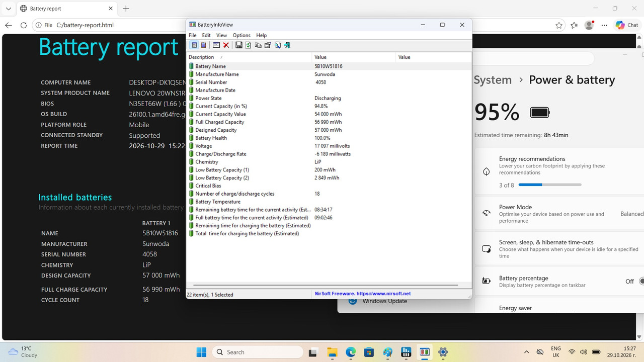Image resolution: width=644 pixels, height=362 pixels.
Task: Click the Refresh toolbar icon in BatteryInfoView
Action: (x=248, y=45)
